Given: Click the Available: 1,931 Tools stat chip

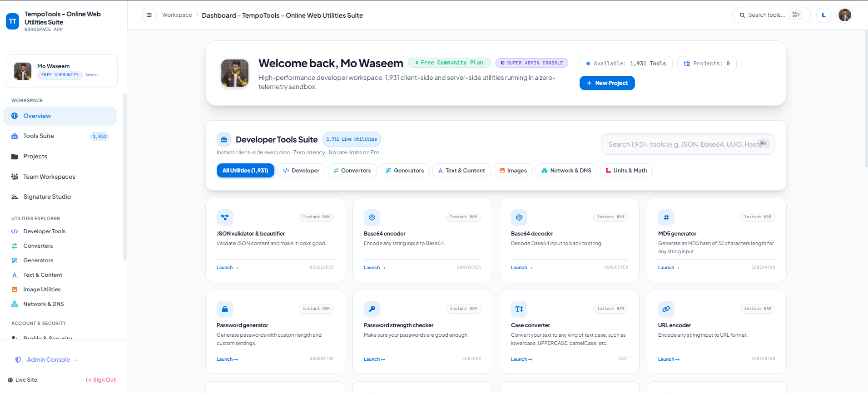Looking at the screenshot, I should (626, 64).
